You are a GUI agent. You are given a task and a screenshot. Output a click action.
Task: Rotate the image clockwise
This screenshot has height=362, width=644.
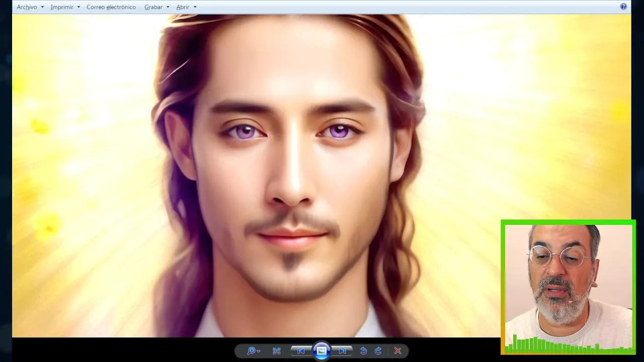pyautogui.click(x=378, y=351)
